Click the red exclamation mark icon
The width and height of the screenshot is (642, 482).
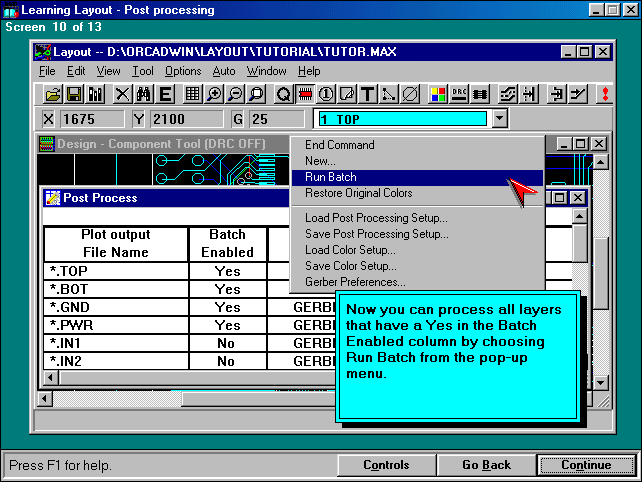point(605,95)
